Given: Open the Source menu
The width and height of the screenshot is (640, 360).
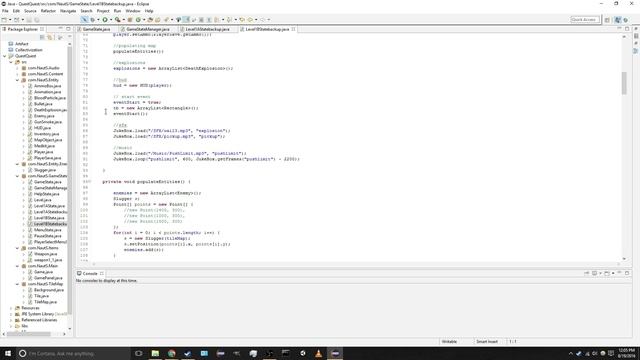Looking at the screenshot, I should point(30,11).
